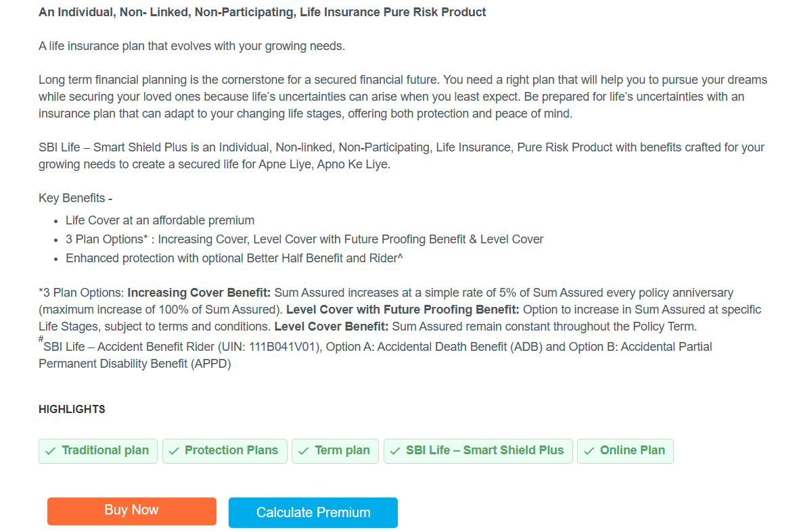Viewport: 799px width, 532px height.
Task: Click the checkmark icon beside Traditional plan
Action: tap(50, 452)
